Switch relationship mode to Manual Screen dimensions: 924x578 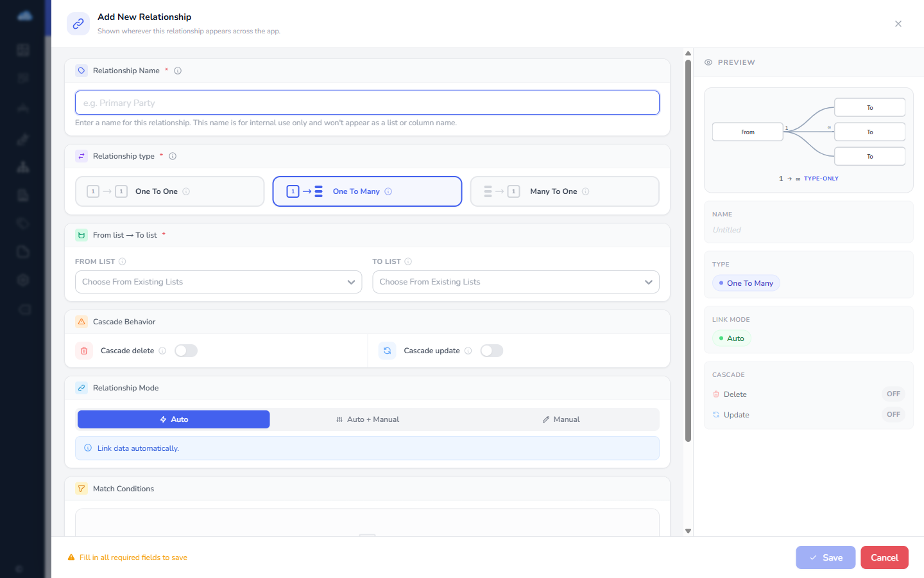pyautogui.click(x=561, y=419)
